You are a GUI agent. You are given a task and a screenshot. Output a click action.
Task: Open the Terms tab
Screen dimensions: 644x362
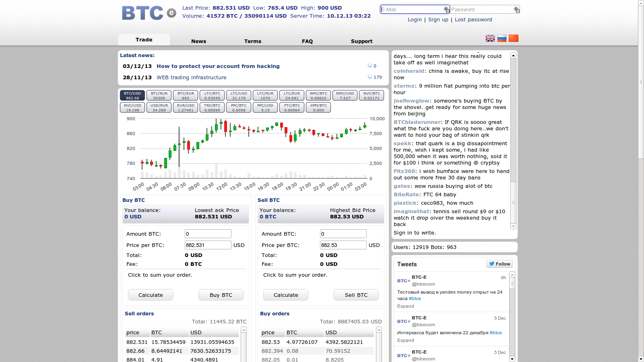coord(253,41)
